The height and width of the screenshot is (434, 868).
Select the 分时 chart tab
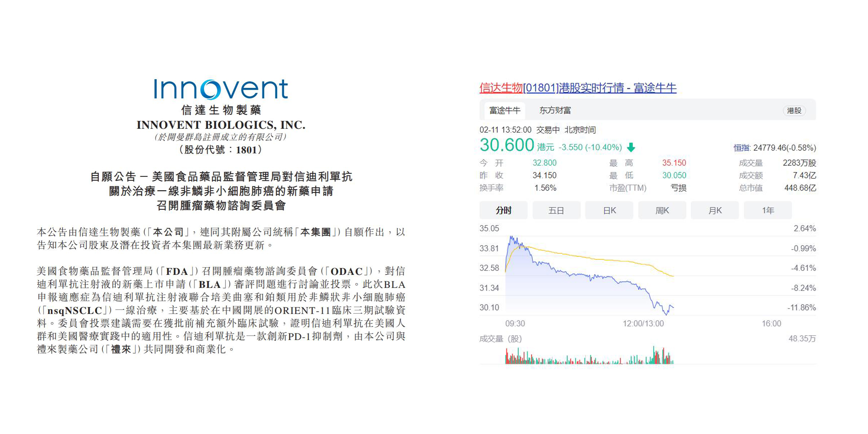[x=503, y=210]
